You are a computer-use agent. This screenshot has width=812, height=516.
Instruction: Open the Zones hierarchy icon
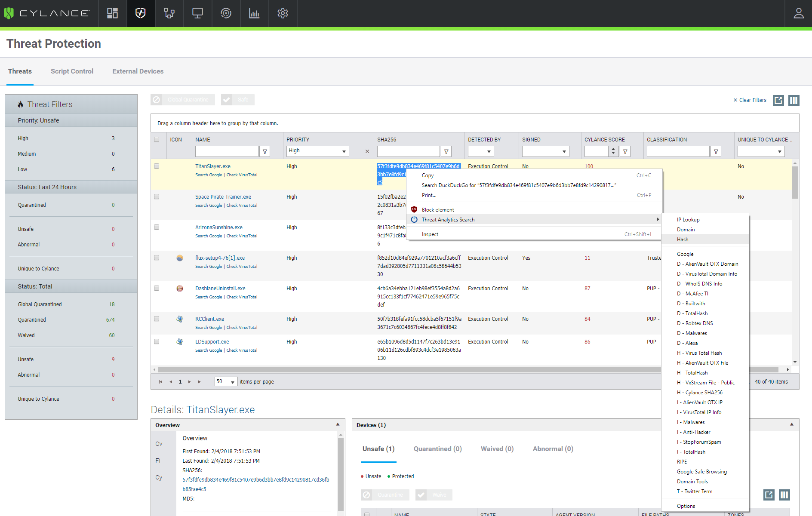[169, 13]
